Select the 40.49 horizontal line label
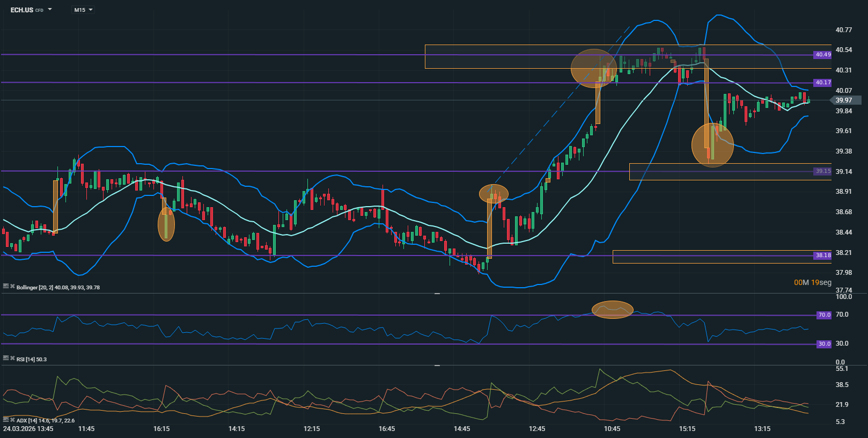The width and height of the screenshot is (868, 438). click(x=823, y=55)
